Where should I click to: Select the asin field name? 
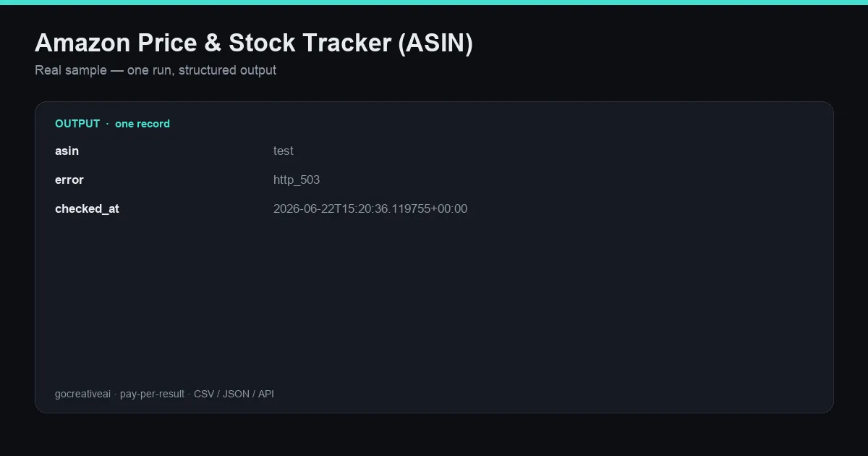(x=67, y=151)
